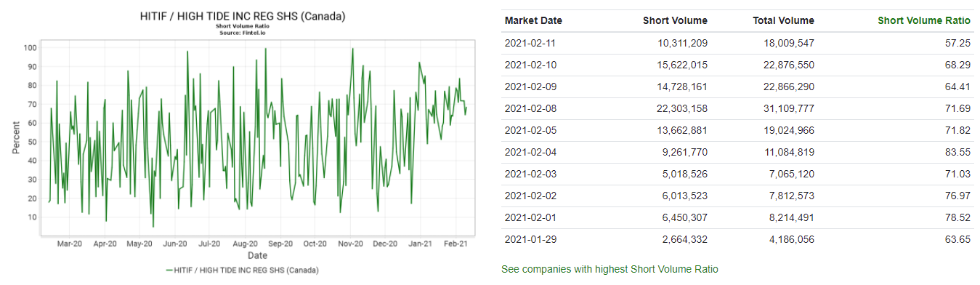Sort table by Short Volume header

coord(675,20)
